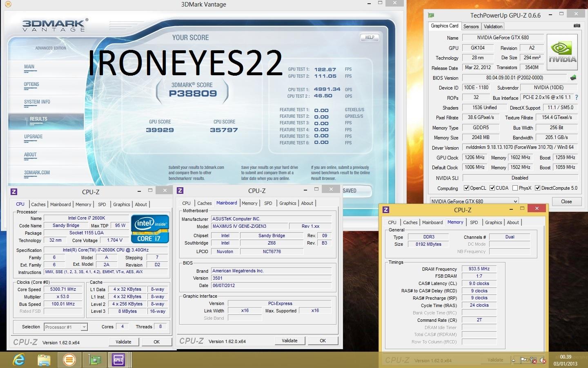
Task: Click the Close button in GPU-Z
Action: [566, 202]
